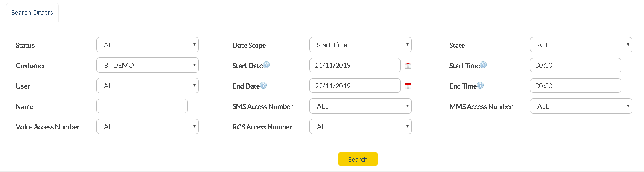Viewport: 644px width, 172px height.
Task: Click the Start Time help icon
Action: point(483,65)
